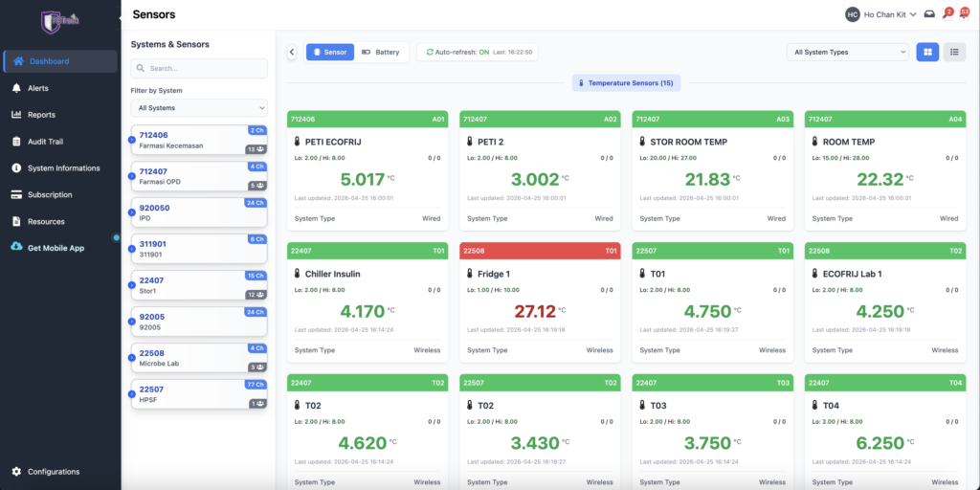Open the All System Types dropdown

click(x=847, y=52)
